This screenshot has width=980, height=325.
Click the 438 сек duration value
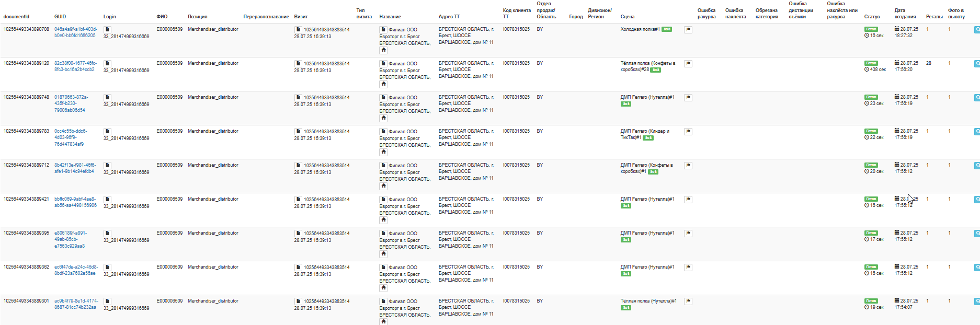click(878, 69)
